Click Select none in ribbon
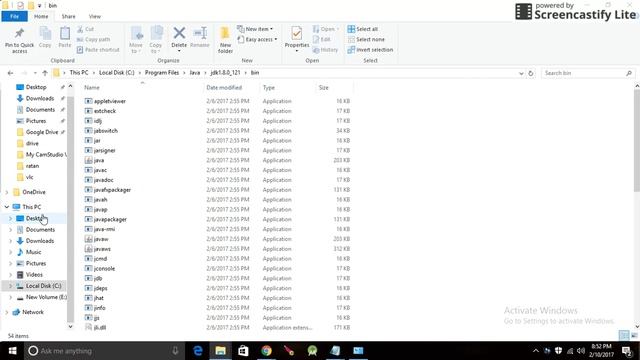640x360 pixels. click(x=366, y=39)
